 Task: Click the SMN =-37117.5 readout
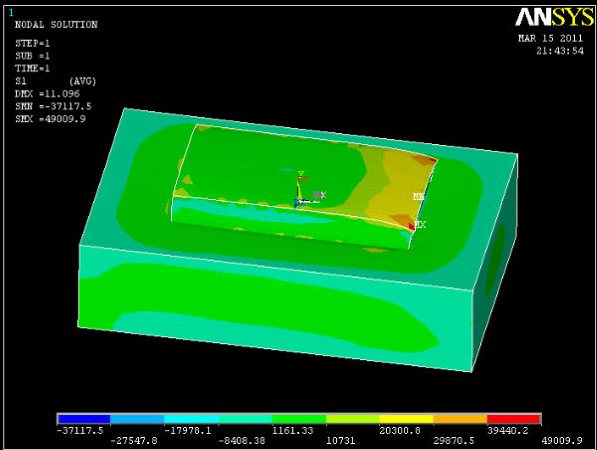[x=53, y=106]
